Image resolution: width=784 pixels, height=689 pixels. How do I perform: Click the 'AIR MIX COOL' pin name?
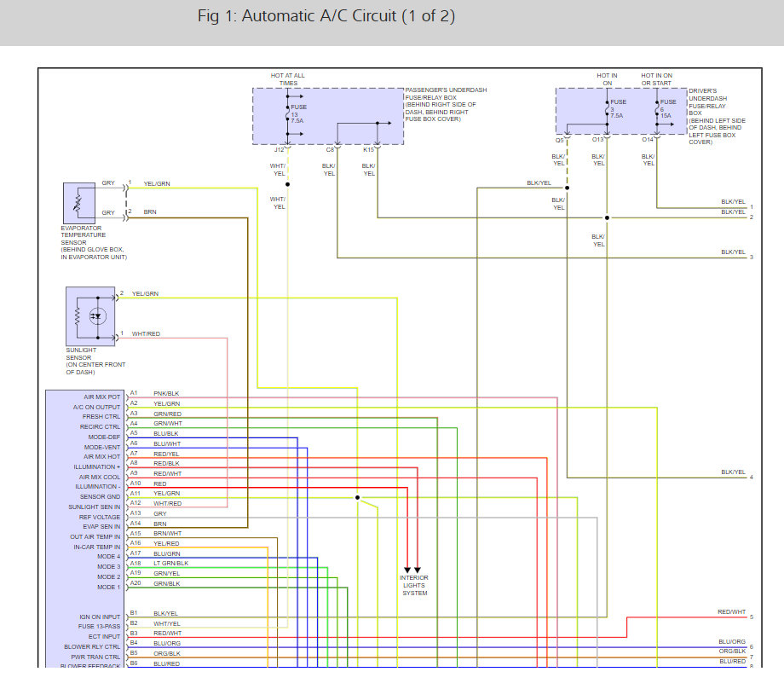(100, 478)
